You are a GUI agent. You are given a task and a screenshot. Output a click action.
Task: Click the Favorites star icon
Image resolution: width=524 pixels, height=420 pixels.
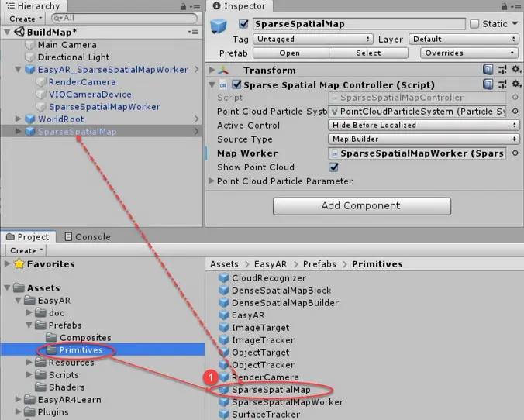tap(19, 263)
